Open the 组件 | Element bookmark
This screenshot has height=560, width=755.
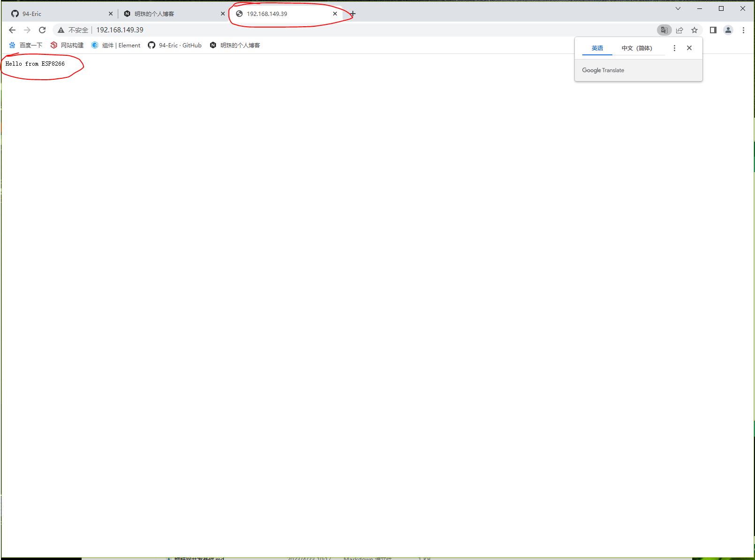[116, 45]
